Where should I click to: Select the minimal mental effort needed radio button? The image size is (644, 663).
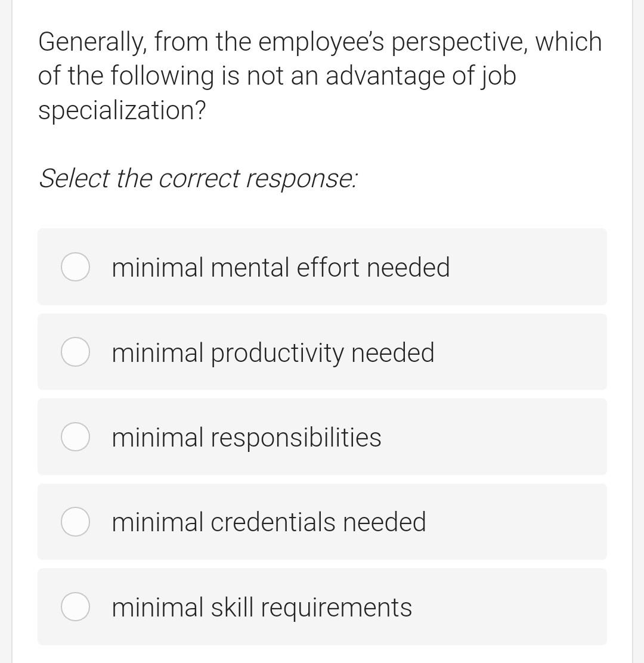pyautogui.click(x=75, y=267)
